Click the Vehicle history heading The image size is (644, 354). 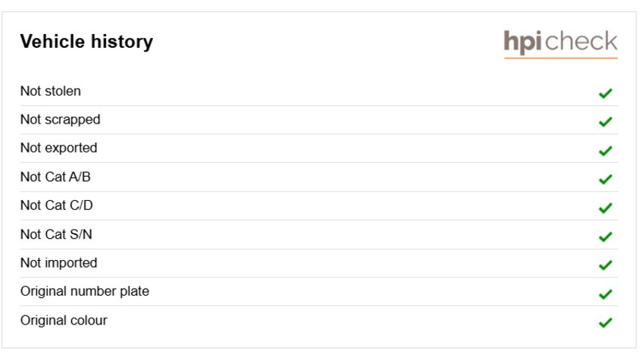pyautogui.click(x=86, y=42)
